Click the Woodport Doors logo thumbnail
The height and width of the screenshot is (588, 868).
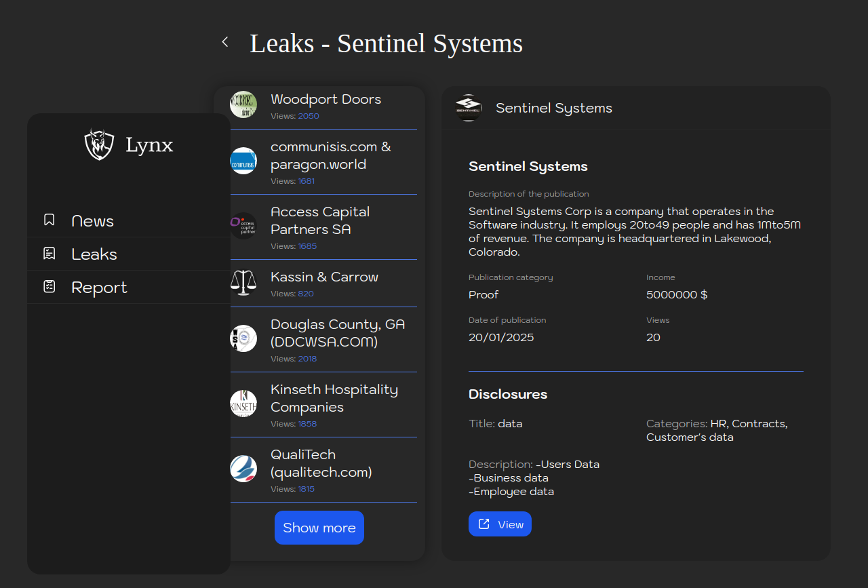tap(243, 104)
